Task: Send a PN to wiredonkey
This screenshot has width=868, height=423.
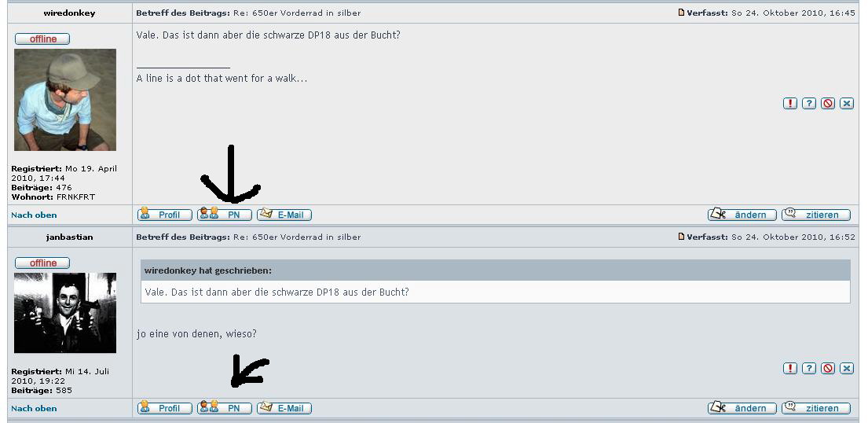Action: coord(225,214)
